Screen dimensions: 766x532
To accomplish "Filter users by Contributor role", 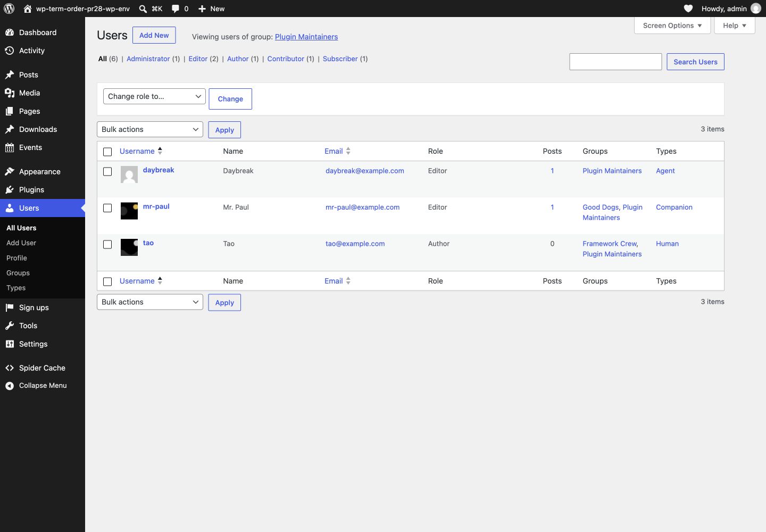I will pos(286,59).
